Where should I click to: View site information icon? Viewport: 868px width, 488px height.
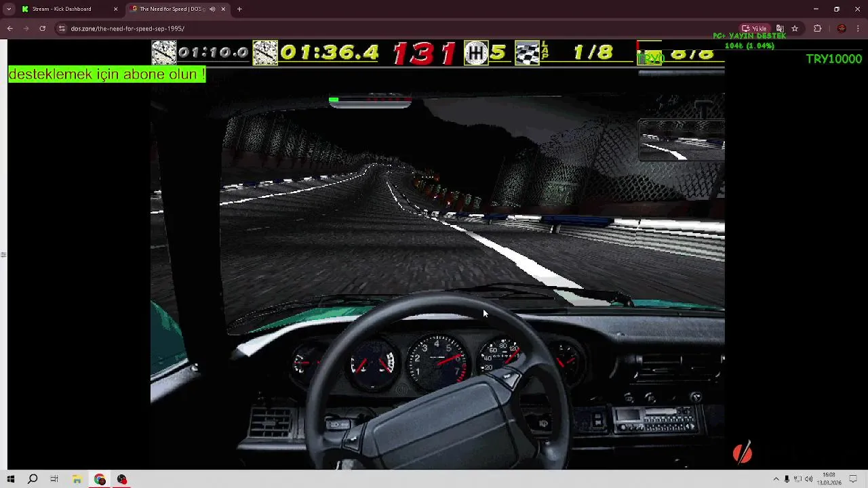tap(62, 28)
